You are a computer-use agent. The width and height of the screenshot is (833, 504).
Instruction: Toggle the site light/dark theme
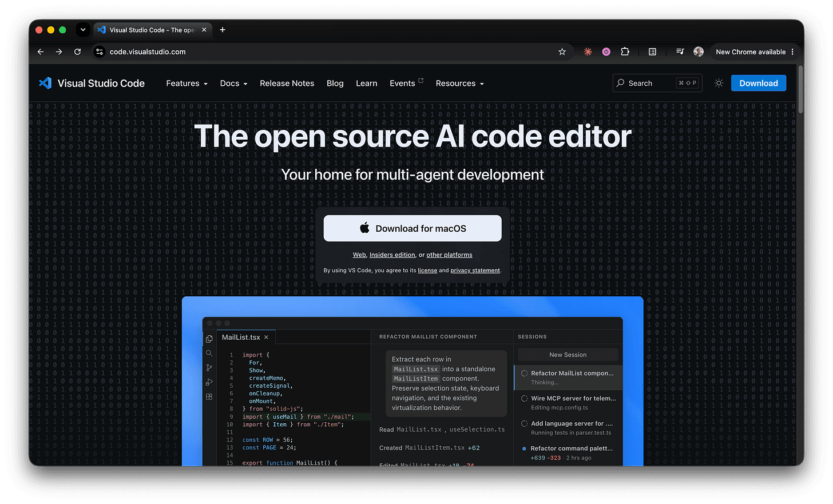[x=719, y=83]
